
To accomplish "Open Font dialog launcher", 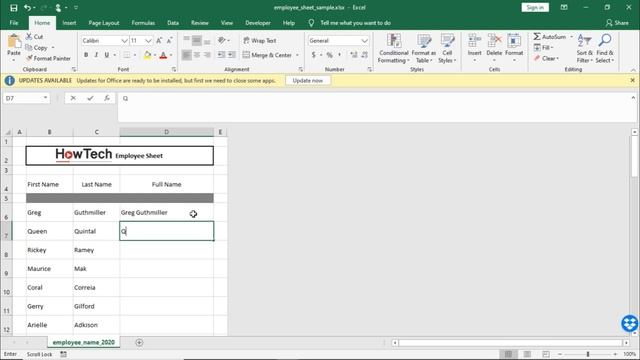I will pos(174,69).
